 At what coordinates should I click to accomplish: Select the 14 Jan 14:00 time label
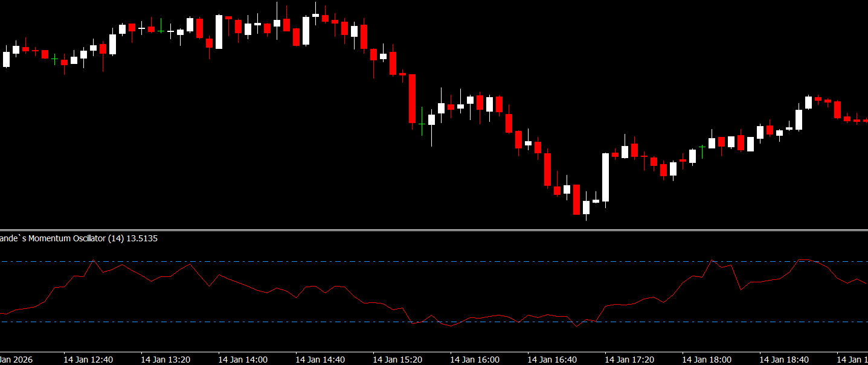coord(243,360)
